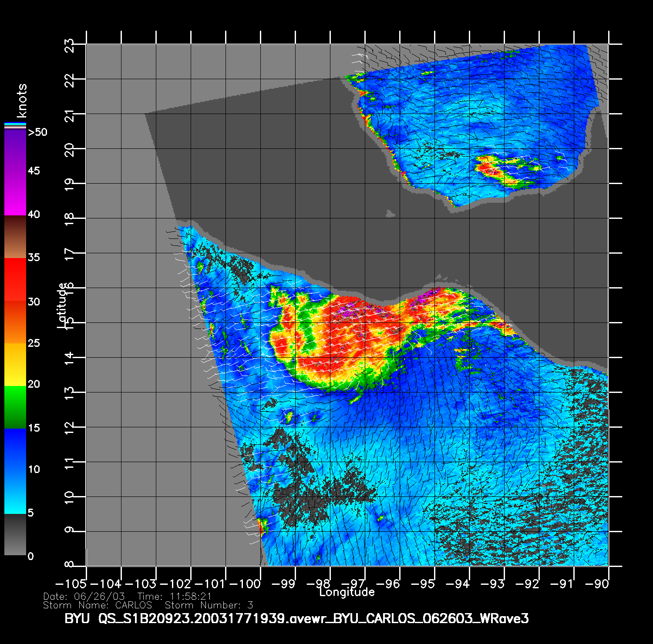The image size is (653, 644).
Task: Choose the brown 35-40 knots legend band
Action: pyautogui.click(x=15, y=237)
